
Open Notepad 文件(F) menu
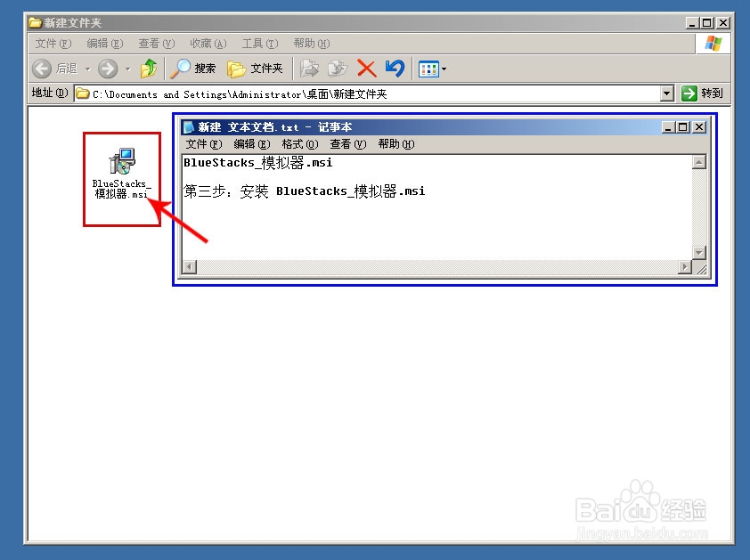click(204, 144)
